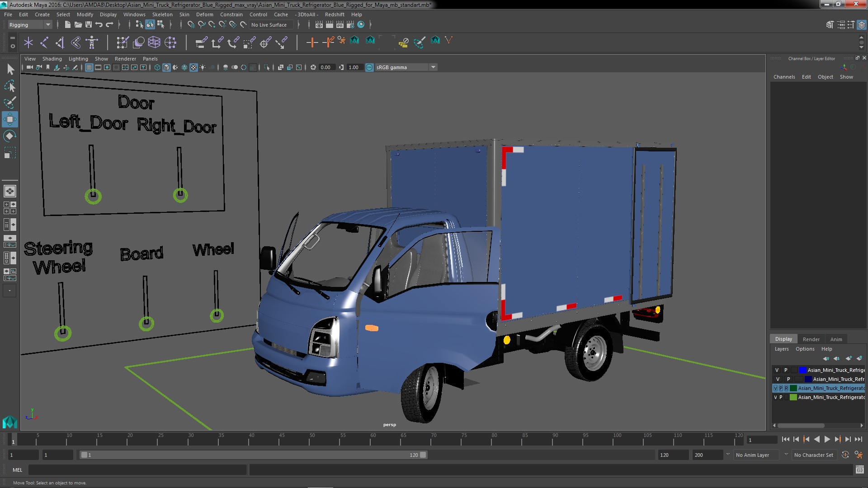Toggle select by component type mode

(x=160, y=24)
